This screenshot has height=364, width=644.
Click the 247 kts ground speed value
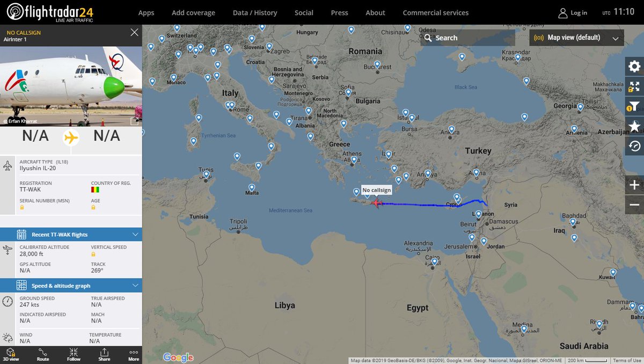(x=29, y=304)
